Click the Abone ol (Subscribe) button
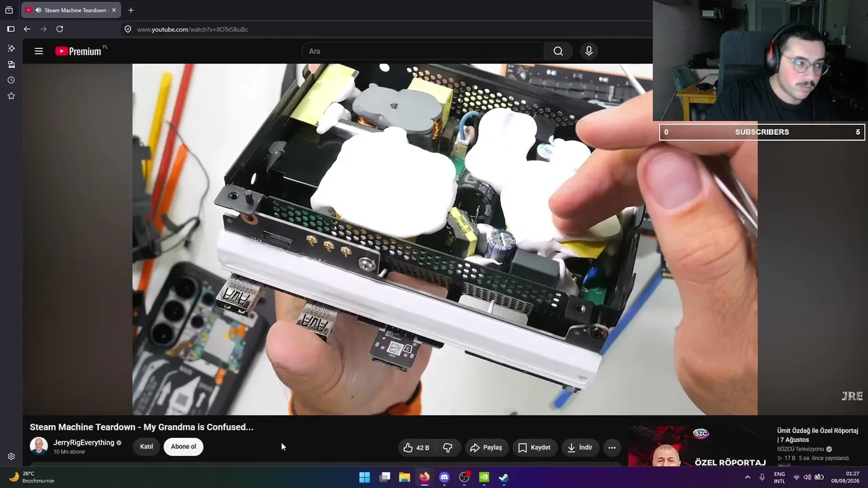The image size is (868, 488). coord(183,447)
